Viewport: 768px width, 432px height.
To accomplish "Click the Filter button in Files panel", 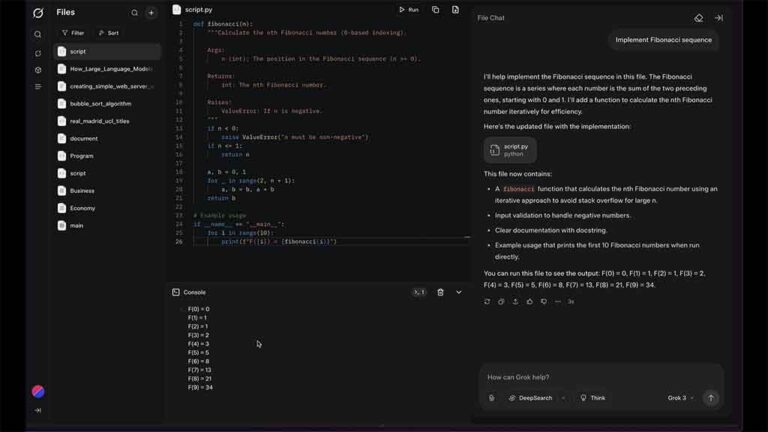I will (x=73, y=33).
